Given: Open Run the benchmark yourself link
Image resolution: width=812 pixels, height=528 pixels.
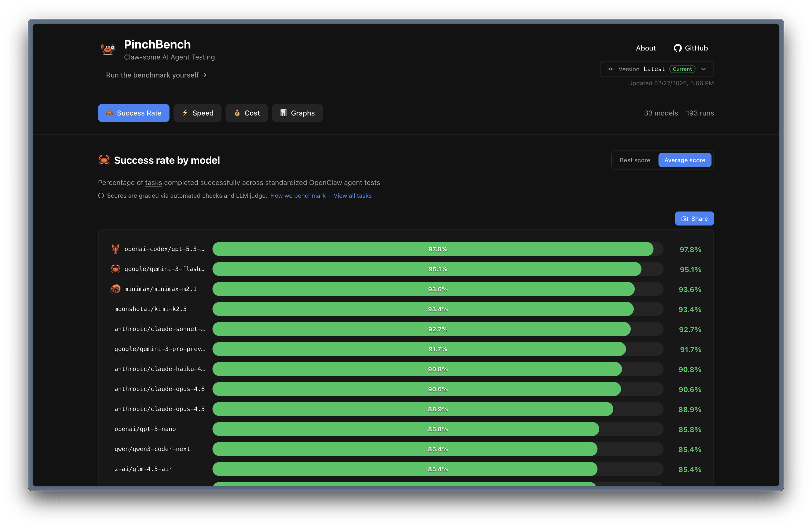Looking at the screenshot, I should (x=156, y=75).
